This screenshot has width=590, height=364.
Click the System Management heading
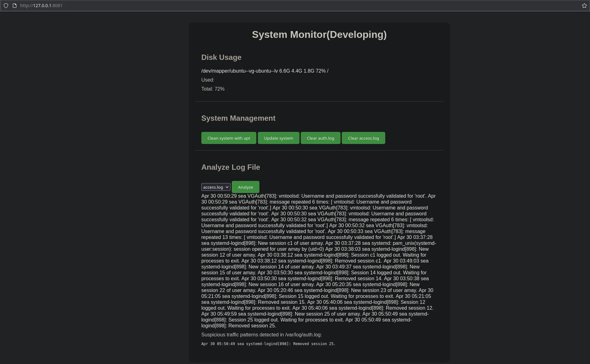[x=238, y=118]
